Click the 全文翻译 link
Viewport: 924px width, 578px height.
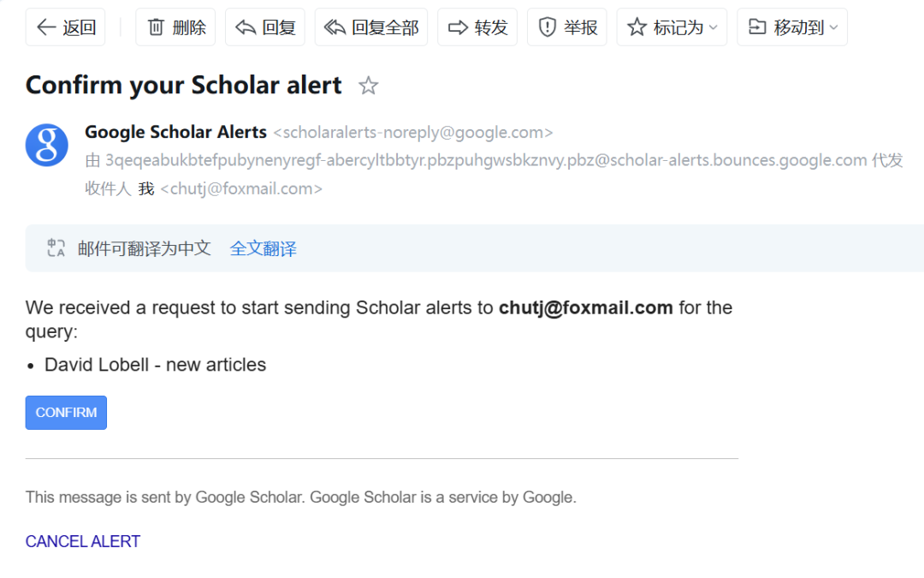click(263, 248)
